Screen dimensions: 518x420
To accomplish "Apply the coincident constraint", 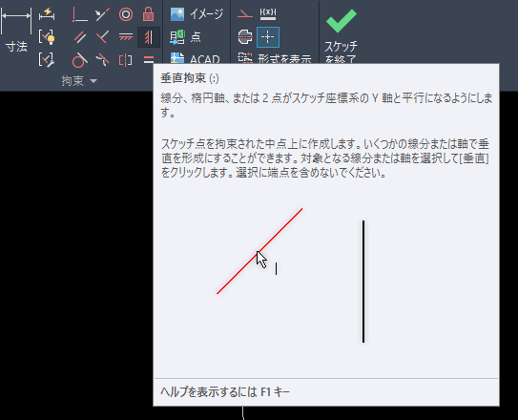I will (79, 14).
